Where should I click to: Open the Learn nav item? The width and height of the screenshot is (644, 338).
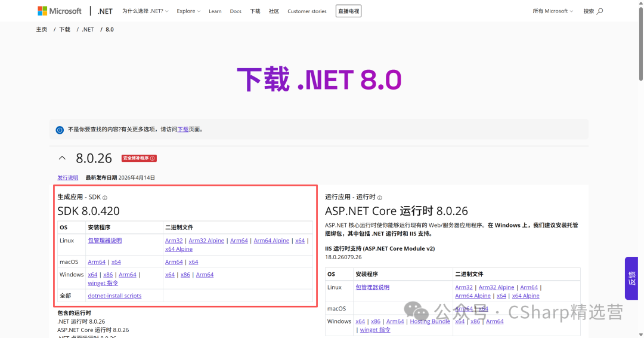[215, 11]
